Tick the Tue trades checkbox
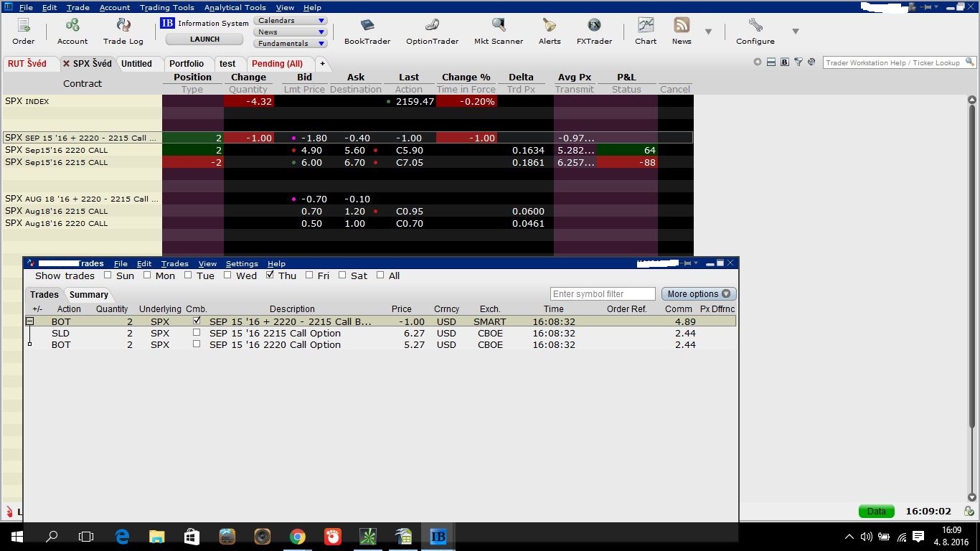 (x=188, y=275)
